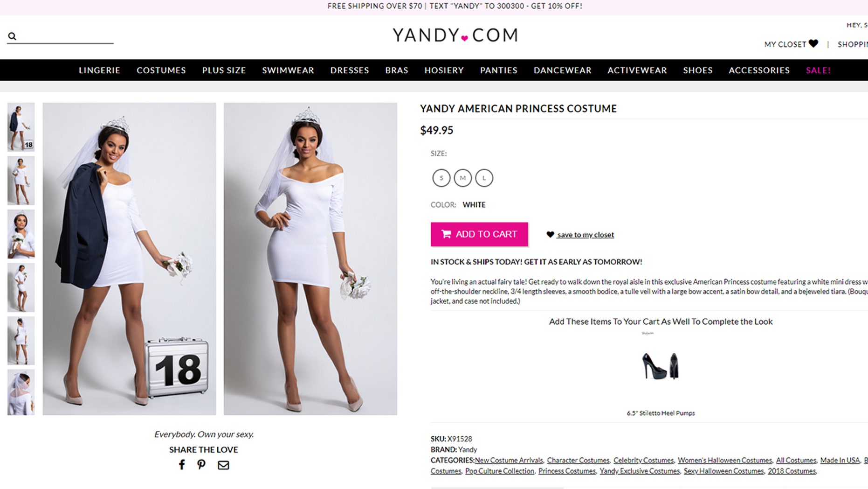Share the product on Facebook
Image resolution: width=868 pixels, height=489 pixels.
tap(182, 465)
